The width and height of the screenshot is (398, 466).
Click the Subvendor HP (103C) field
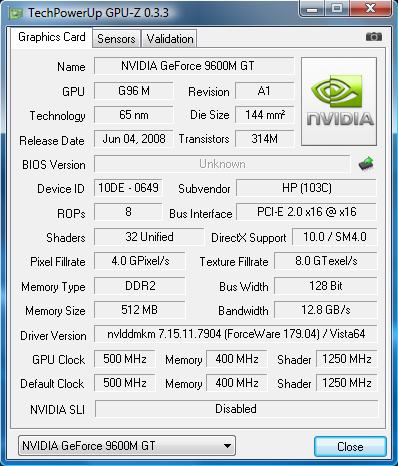(307, 188)
